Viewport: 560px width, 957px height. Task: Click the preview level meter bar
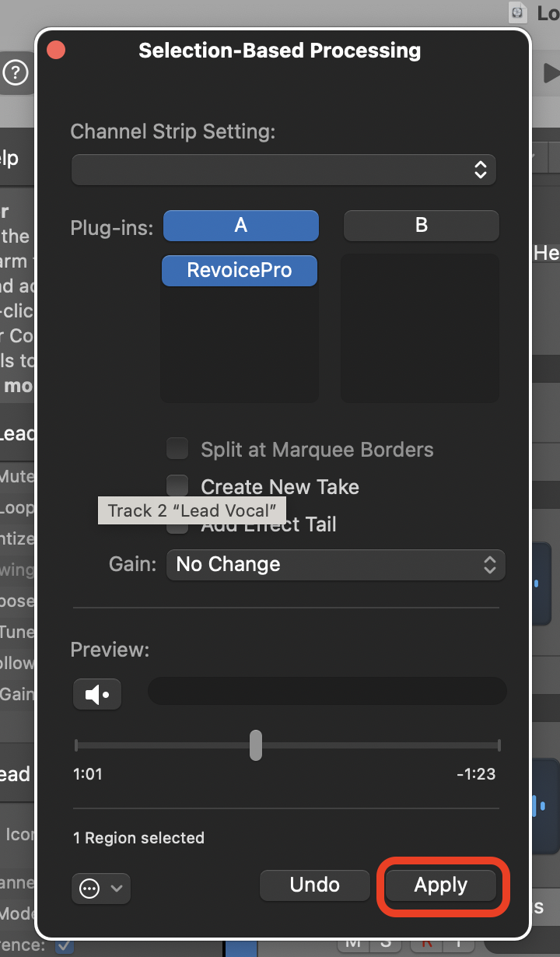[327, 691]
